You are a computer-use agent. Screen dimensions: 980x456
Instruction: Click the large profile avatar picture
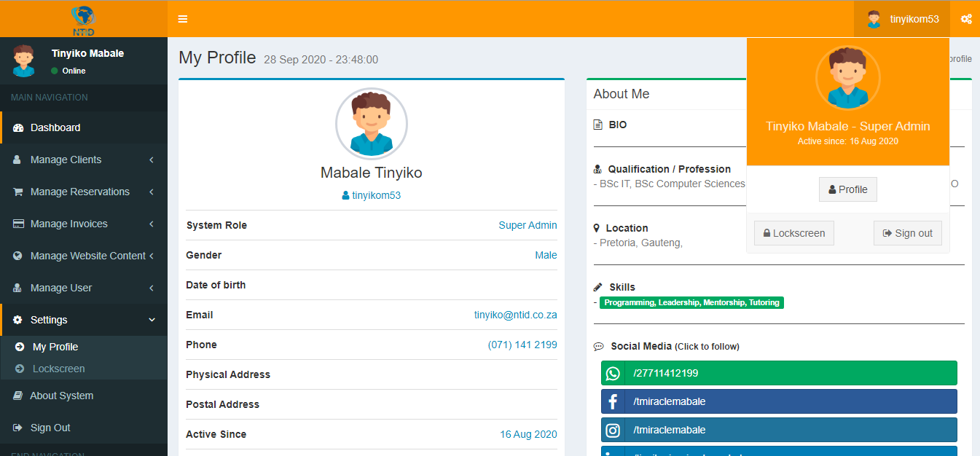click(371, 124)
